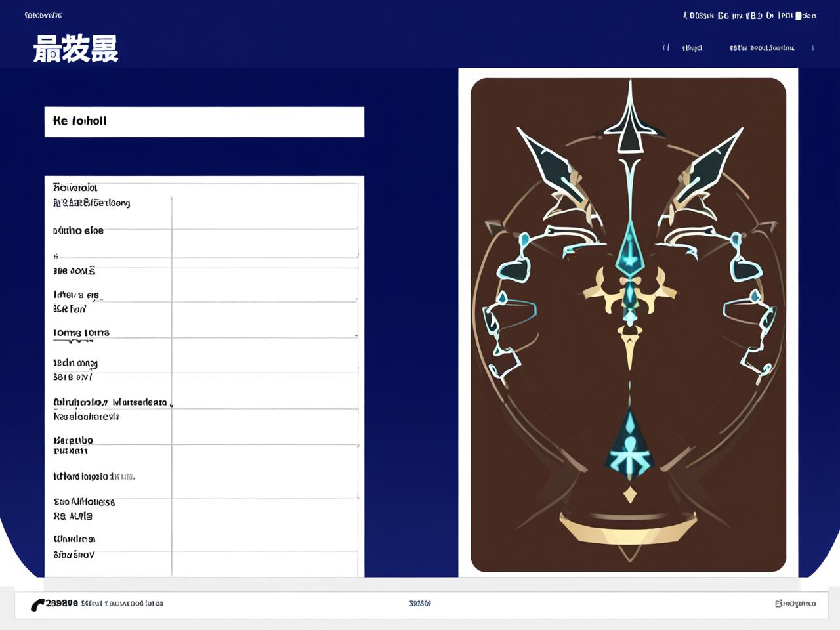
Task: Click the small text above the site logo
Action: 43,15
